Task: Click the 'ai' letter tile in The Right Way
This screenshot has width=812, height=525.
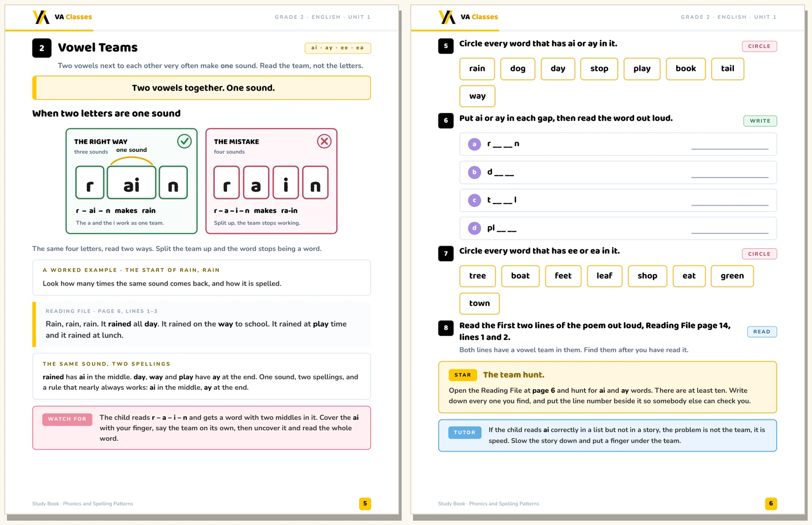Action: (131, 182)
